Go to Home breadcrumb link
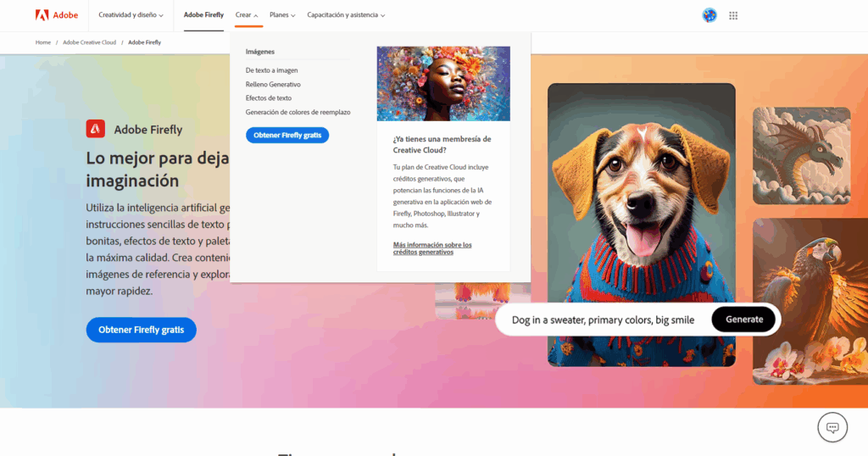 [43, 42]
